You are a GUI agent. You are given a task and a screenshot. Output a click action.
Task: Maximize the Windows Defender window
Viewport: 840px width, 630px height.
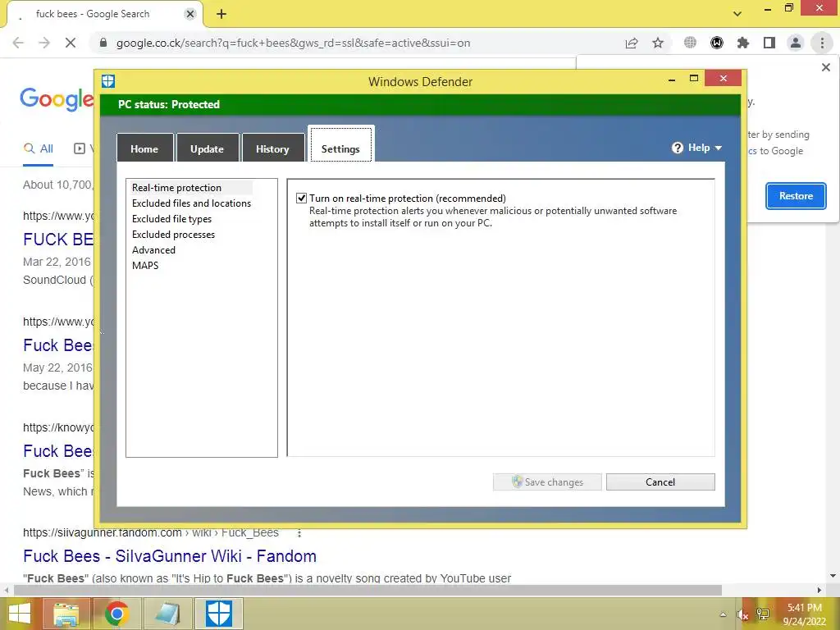pyautogui.click(x=694, y=79)
